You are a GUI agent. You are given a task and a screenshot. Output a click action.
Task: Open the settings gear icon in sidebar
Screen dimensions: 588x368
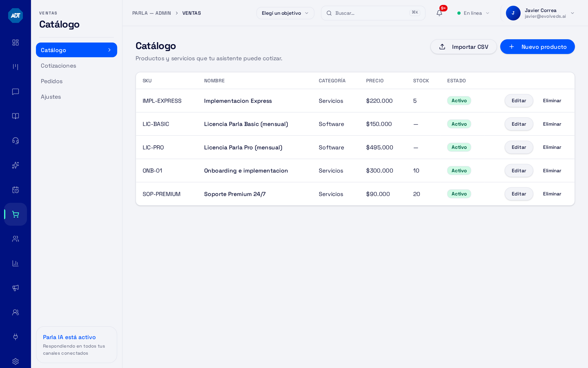pyautogui.click(x=16, y=361)
